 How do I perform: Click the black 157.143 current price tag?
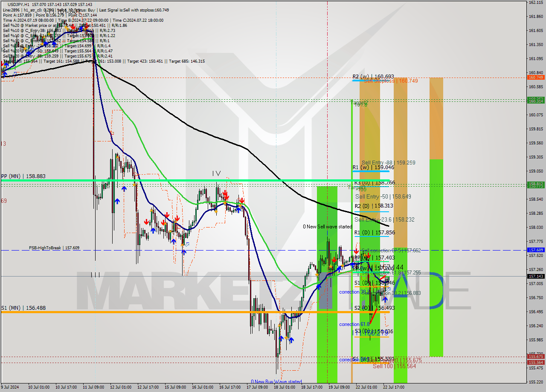[x=536, y=276]
